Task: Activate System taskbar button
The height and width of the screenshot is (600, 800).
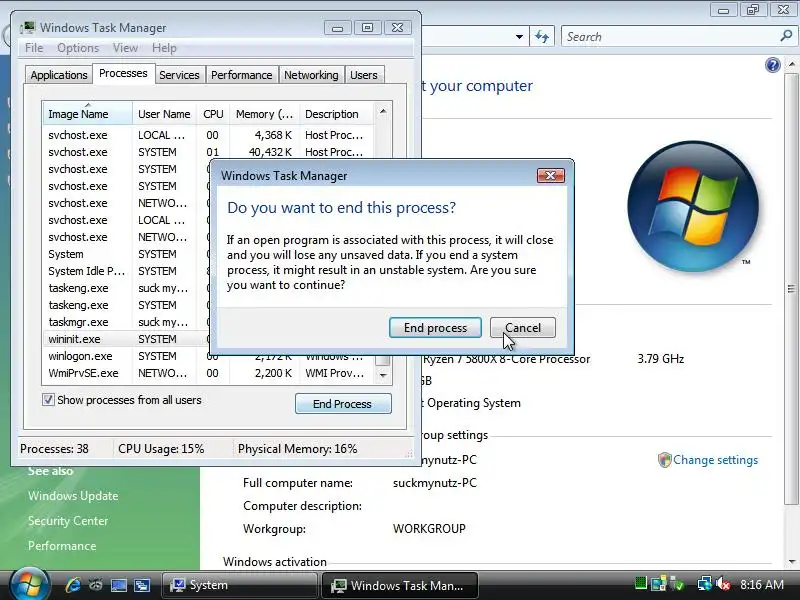Action: 240,585
